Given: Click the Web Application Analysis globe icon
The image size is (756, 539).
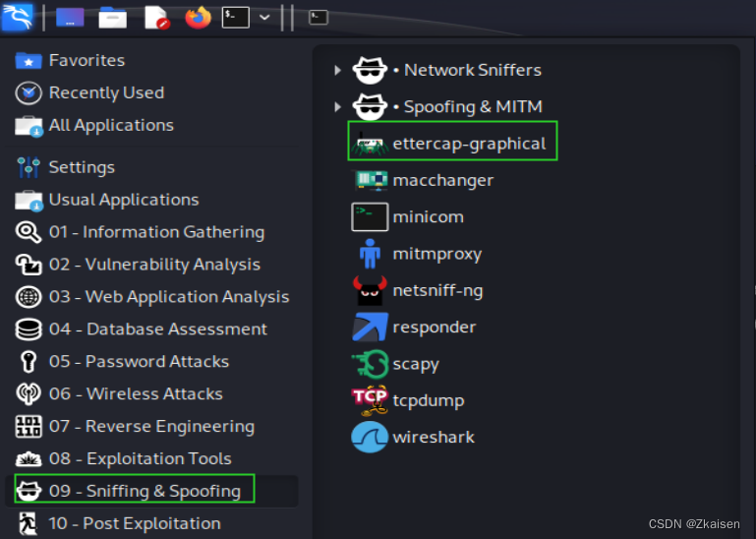Looking at the screenshot, I should click(29, 297).
